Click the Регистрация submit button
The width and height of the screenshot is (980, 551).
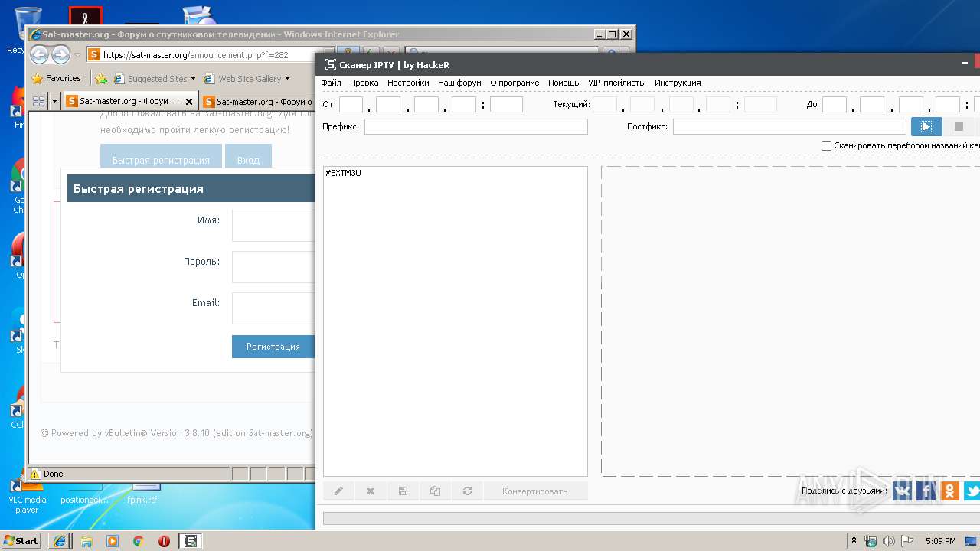coord(273,347)
